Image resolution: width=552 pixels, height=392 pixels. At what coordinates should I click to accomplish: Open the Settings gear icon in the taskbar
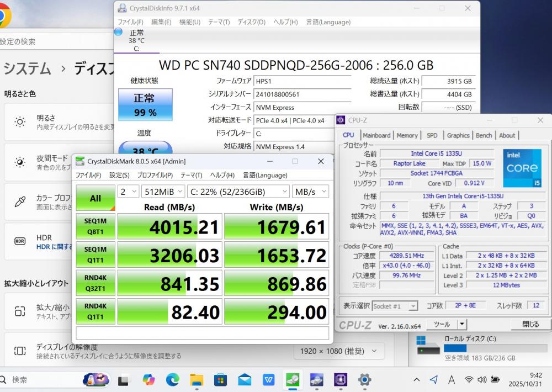coord(364,380)
